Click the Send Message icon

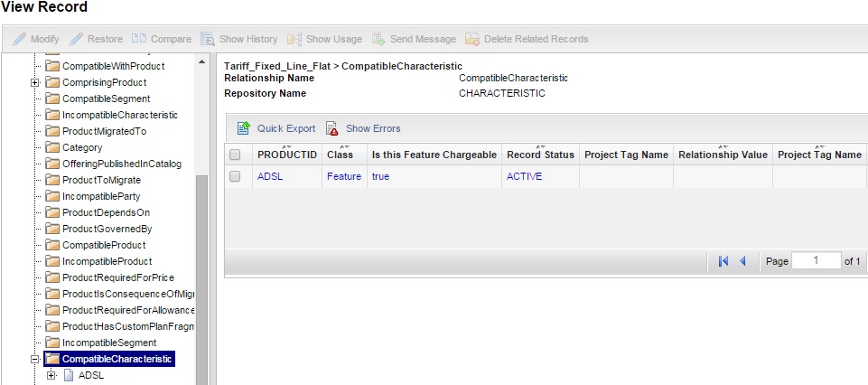point(378,39)
